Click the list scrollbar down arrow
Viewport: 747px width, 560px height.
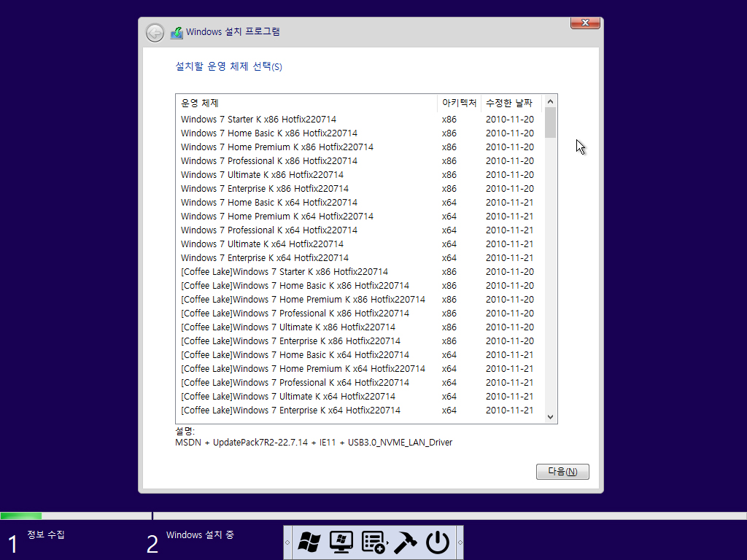click(550, 417)
